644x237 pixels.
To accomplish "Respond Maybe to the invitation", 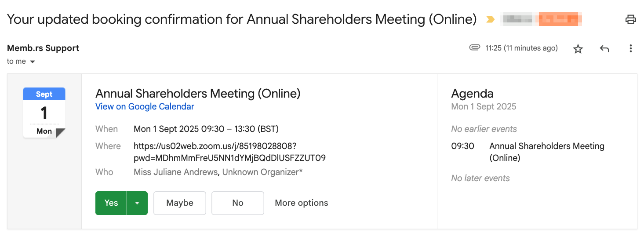I will click(x=179, y=203).
